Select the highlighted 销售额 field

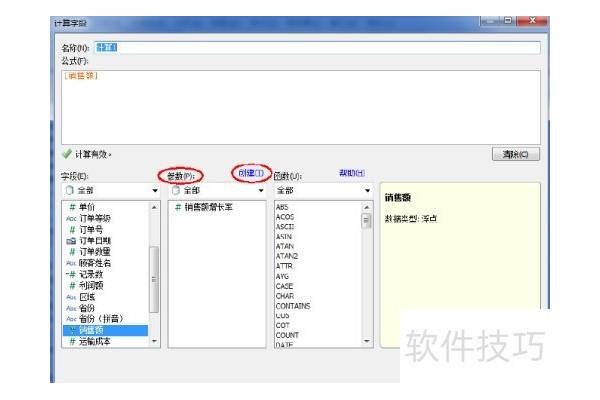coord(106,330)
